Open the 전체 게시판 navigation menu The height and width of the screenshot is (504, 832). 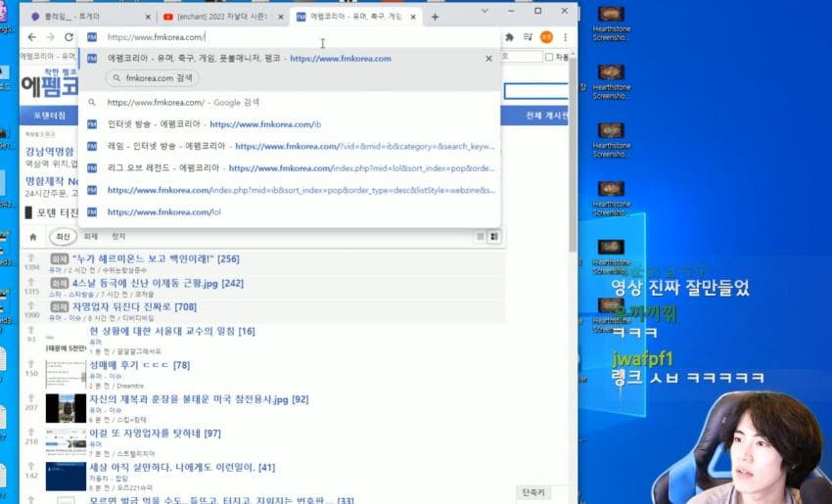pyautogui.click(x=546, y=115)
